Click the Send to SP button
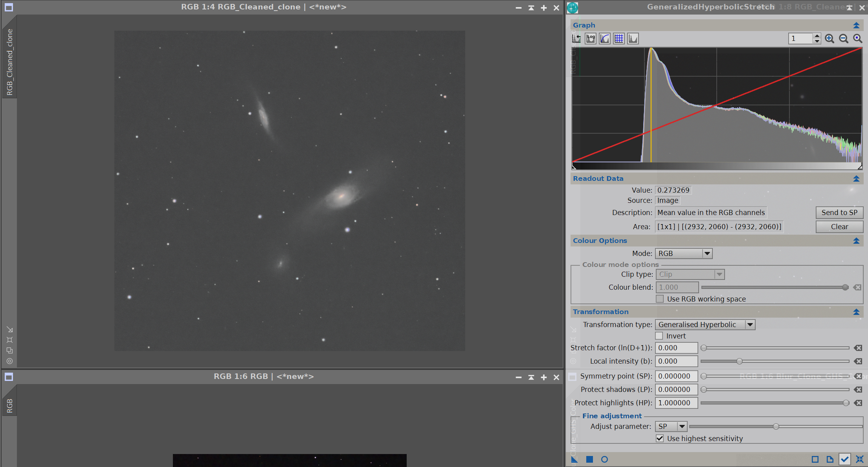 (x=839, y=213)
